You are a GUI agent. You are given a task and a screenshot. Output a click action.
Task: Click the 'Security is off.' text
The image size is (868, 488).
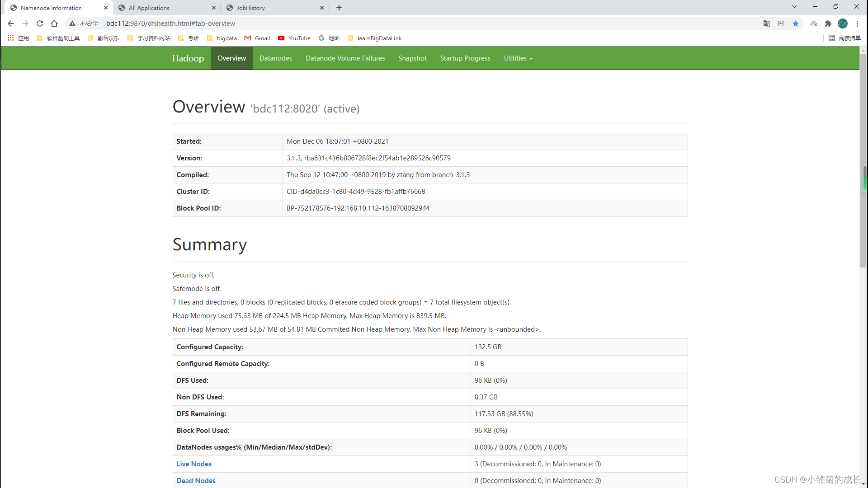pyautogui.click(x=193, y=275)
